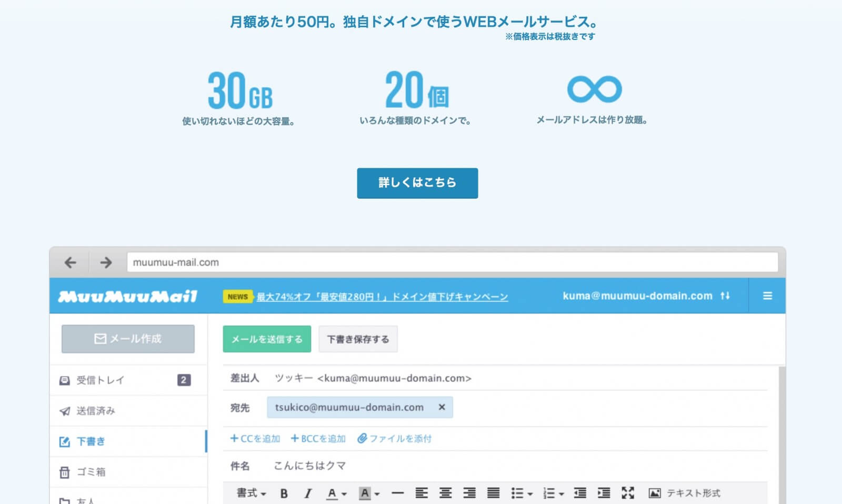Attach a file with ファイルを添付
This screenshot has height=504, width=842.
(394, 438)
